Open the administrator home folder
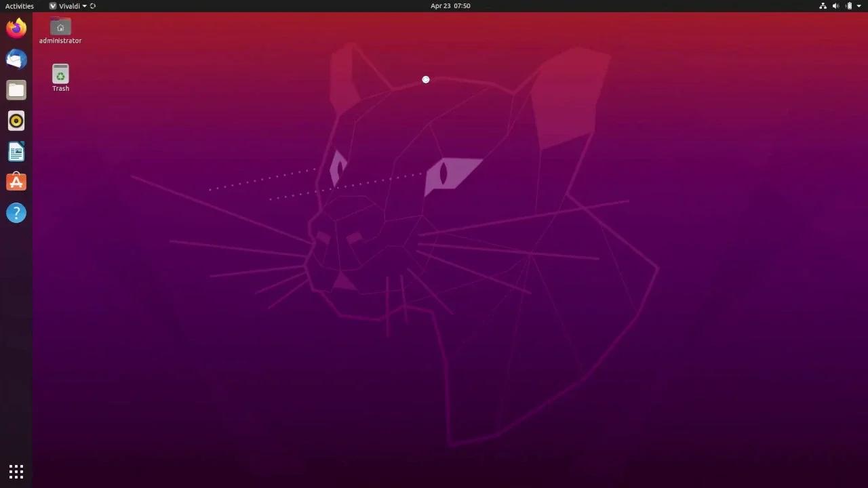Viewport: 868px width, 488px height. [60, 27]
